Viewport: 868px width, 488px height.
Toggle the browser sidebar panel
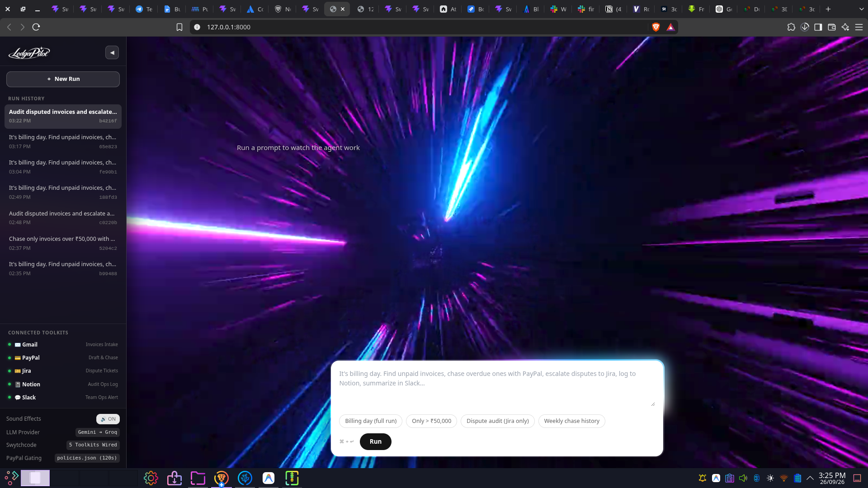click(818, 27)
